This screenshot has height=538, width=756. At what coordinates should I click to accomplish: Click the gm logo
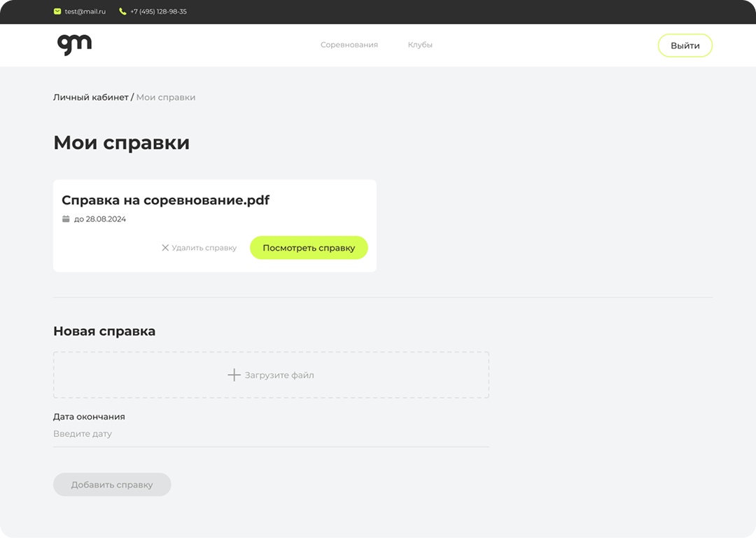pos(74,44)
